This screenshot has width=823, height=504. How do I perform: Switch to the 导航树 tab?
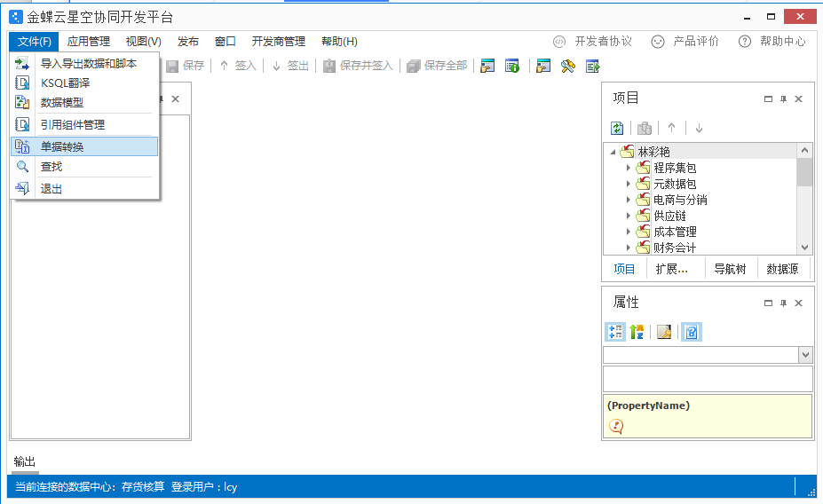730,269
